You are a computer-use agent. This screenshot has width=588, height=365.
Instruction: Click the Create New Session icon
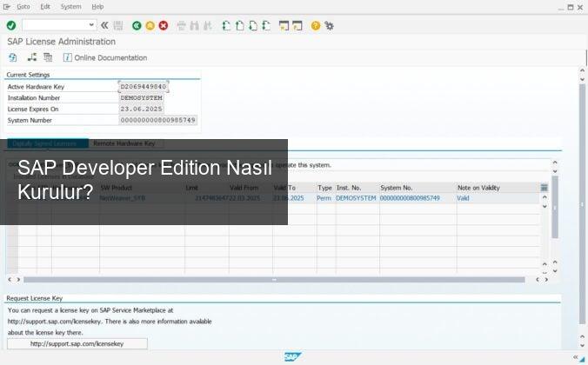tap(284, 25)
